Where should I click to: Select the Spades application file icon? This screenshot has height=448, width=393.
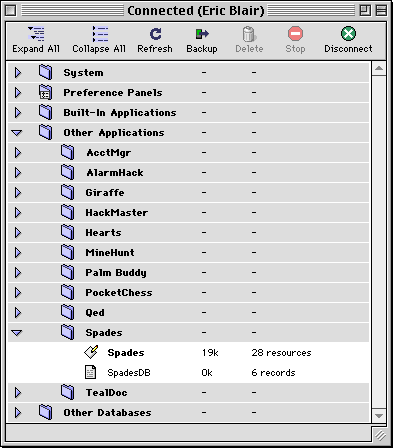click(x=91, y=352)
